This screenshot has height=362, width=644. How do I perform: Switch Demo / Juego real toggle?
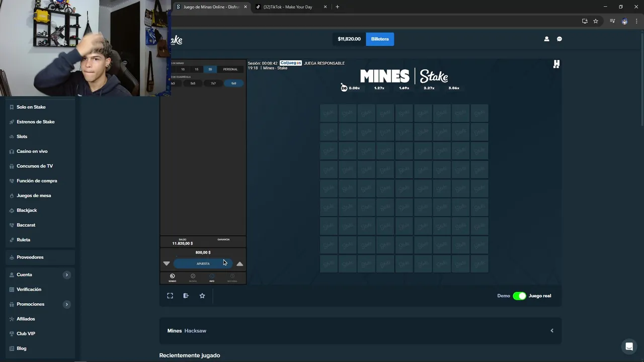pos(519,296)
